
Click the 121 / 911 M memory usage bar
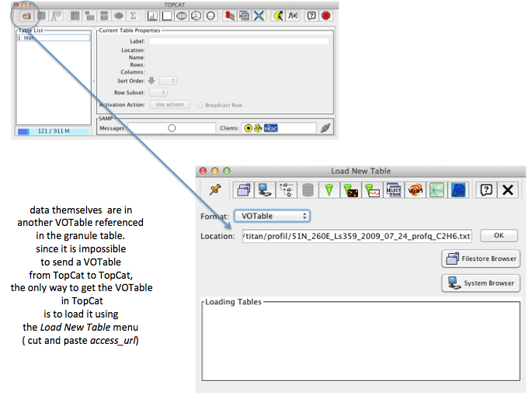click(54, 131)
